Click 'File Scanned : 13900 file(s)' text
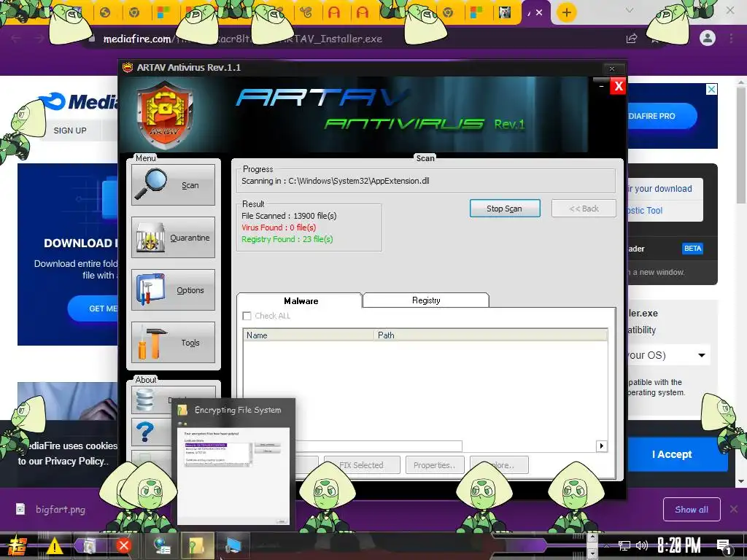Viewport: 747px width, 560px height. (x=289, y=216)
